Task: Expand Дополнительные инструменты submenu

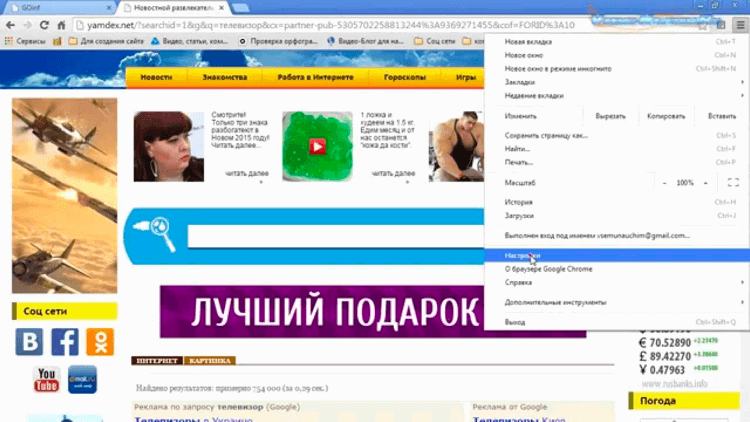Action: [x=617, y=302]
